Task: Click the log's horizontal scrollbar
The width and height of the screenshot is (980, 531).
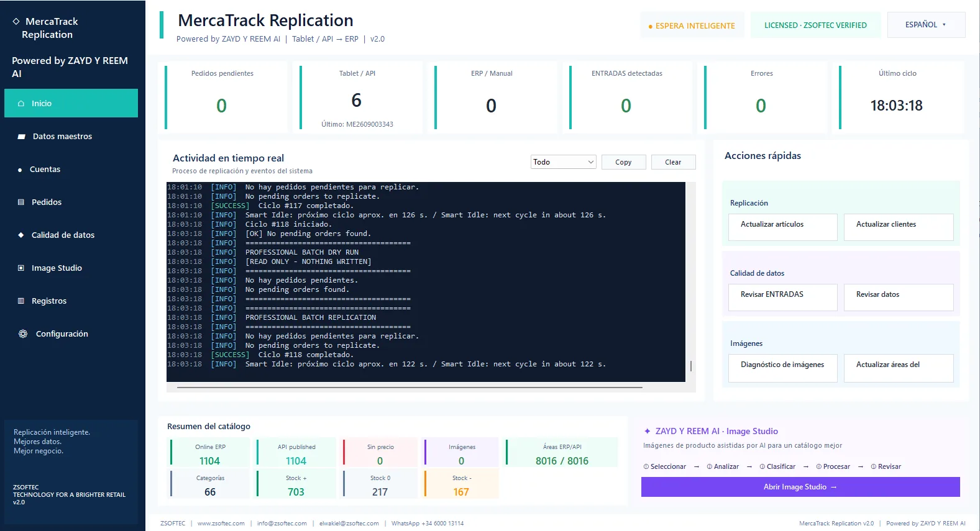Action: click(410, 387)
